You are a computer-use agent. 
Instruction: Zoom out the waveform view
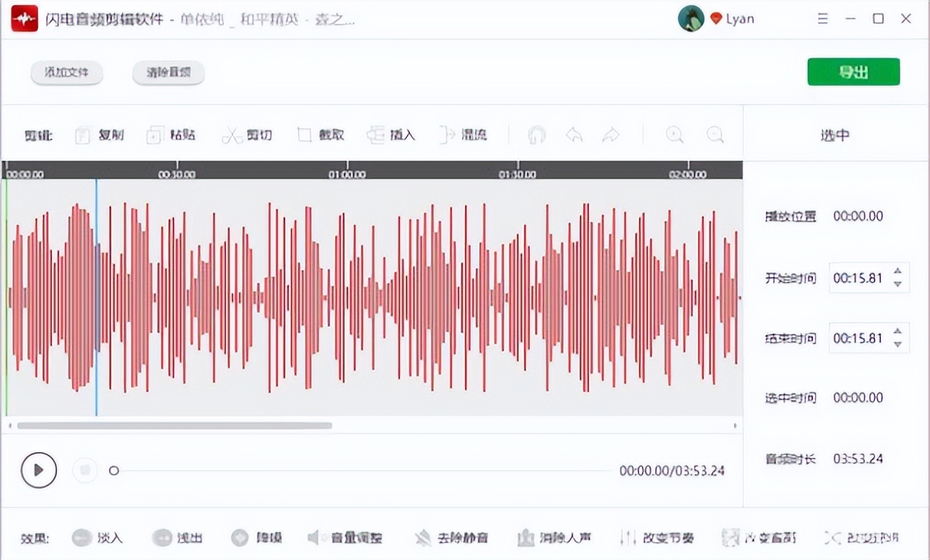(x=713, y=135)
